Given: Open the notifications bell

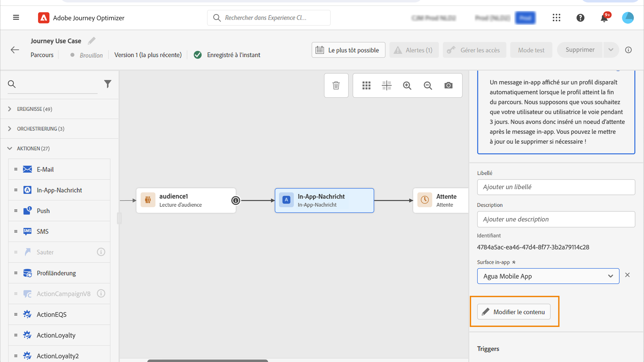Looking at the screenshot, I should (x=604, y=18).
